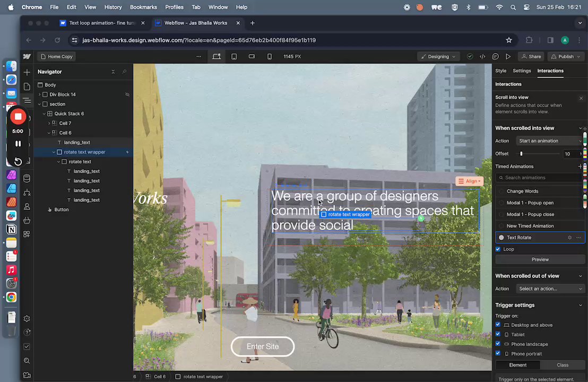Pin the Navigator panel

[x=125, y=72]
